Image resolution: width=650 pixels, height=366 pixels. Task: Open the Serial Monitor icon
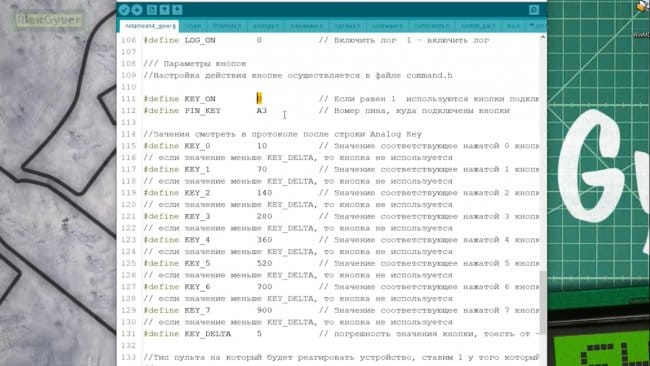534,10
